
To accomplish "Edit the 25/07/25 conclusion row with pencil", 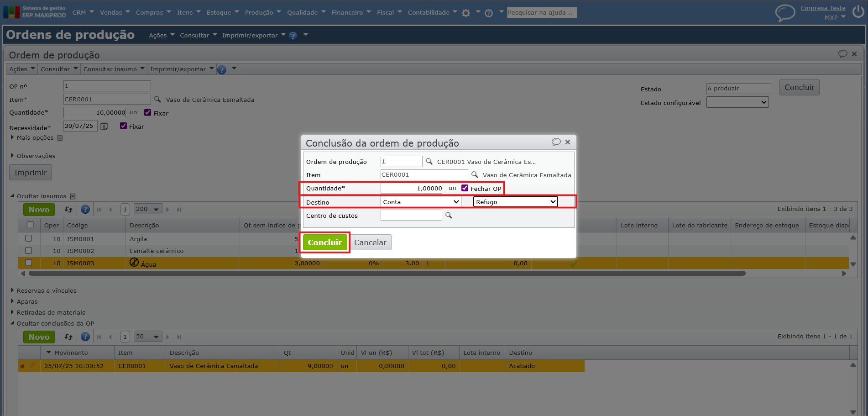I will click(x=32, y=366).
